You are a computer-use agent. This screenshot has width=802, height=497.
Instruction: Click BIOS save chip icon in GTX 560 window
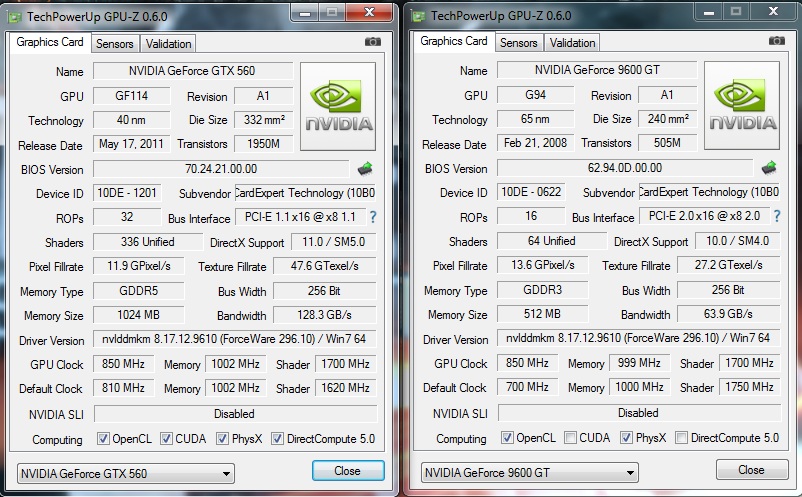[x=365, y=168]
